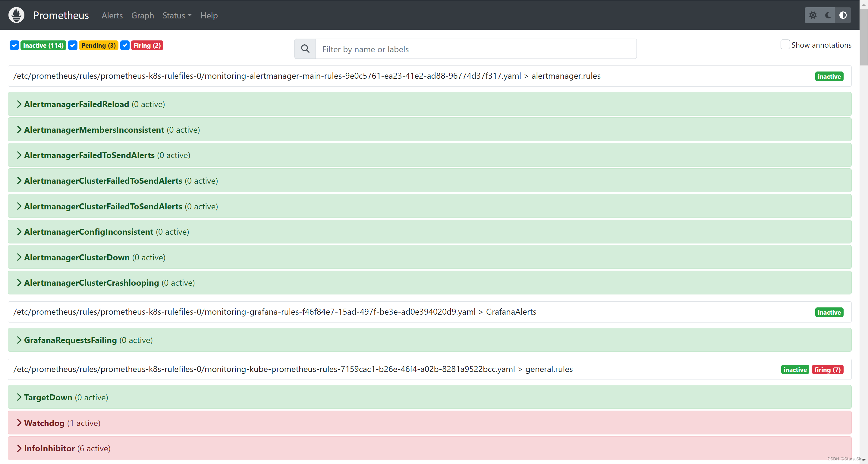The width and height of the screenshot is (868, 464).
Task: Click Inactive (114) green badge
Action: 43,45
